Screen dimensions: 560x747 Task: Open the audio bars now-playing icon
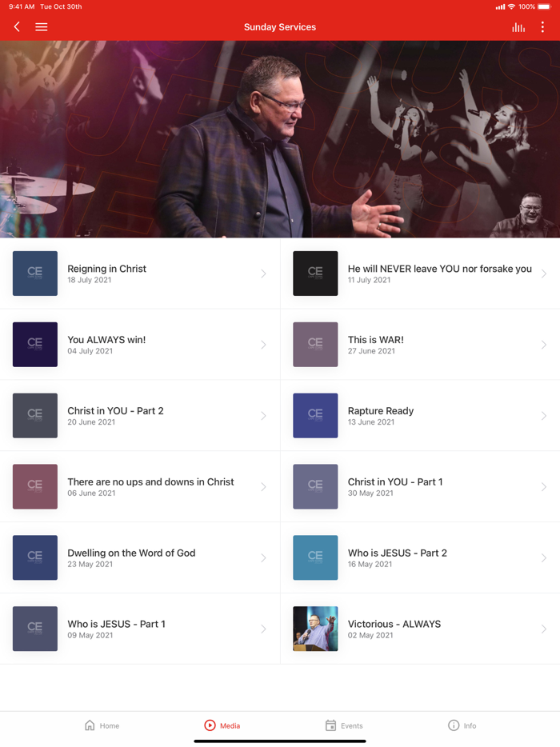518,27
